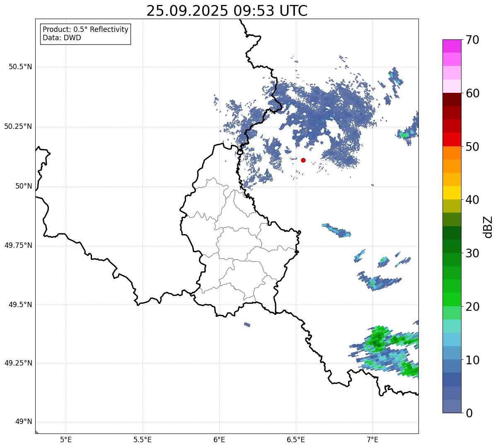The image size is (498, 448).
Task: Click the dBZ colorbar axis label
Action: pos(488,227)
